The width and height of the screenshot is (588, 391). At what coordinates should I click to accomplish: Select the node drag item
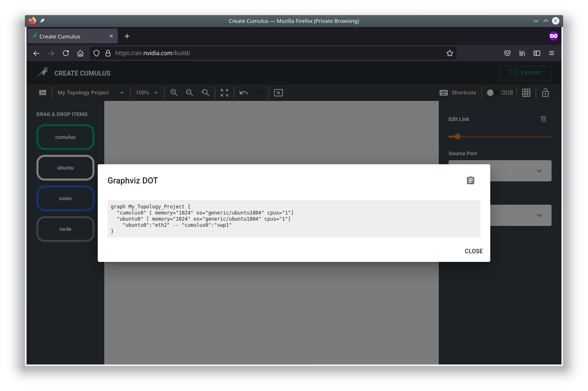pos(65,229)
